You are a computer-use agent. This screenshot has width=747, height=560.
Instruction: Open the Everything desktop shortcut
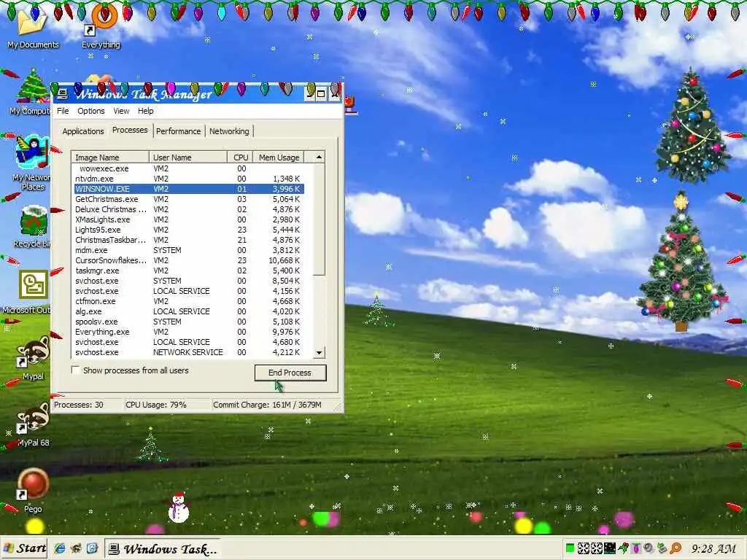pos(101,26)
